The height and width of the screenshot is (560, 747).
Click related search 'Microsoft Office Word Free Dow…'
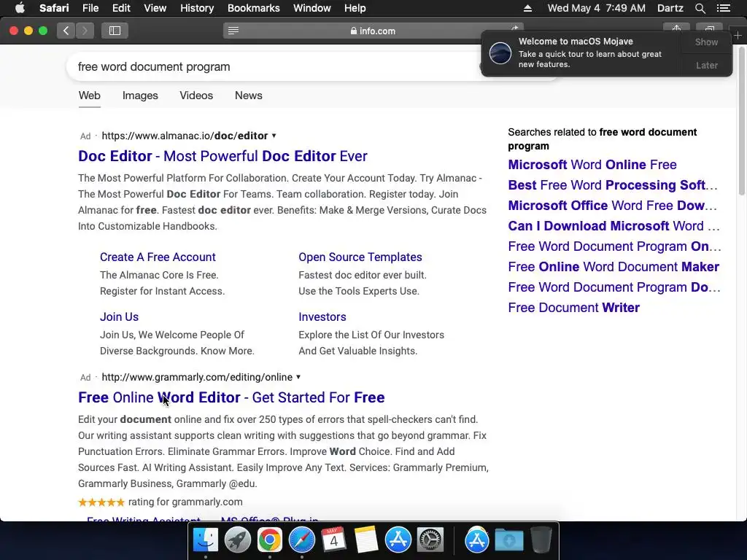[x=612, y=206]
